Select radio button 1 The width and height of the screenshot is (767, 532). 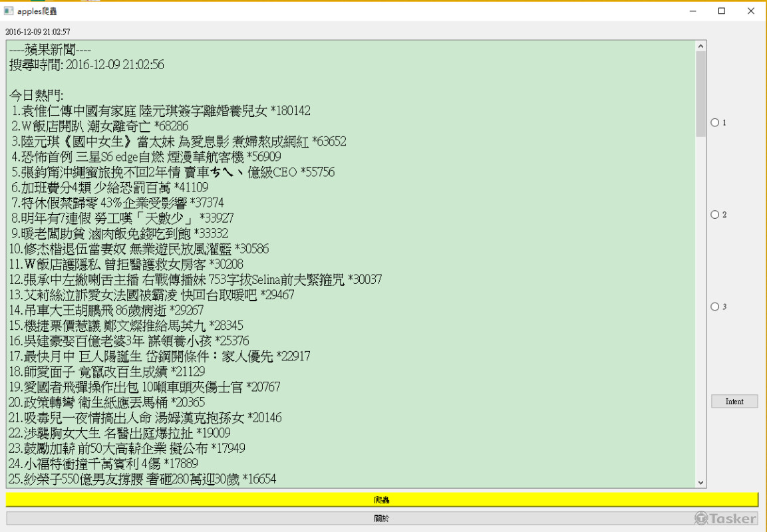(x=715, y=123)
